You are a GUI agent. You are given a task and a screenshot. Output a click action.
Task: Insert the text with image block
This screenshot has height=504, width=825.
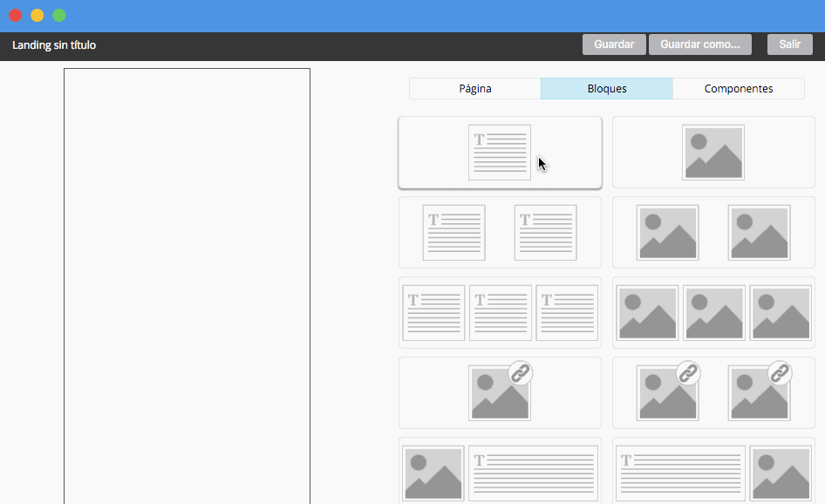click(x=712, y=473)
